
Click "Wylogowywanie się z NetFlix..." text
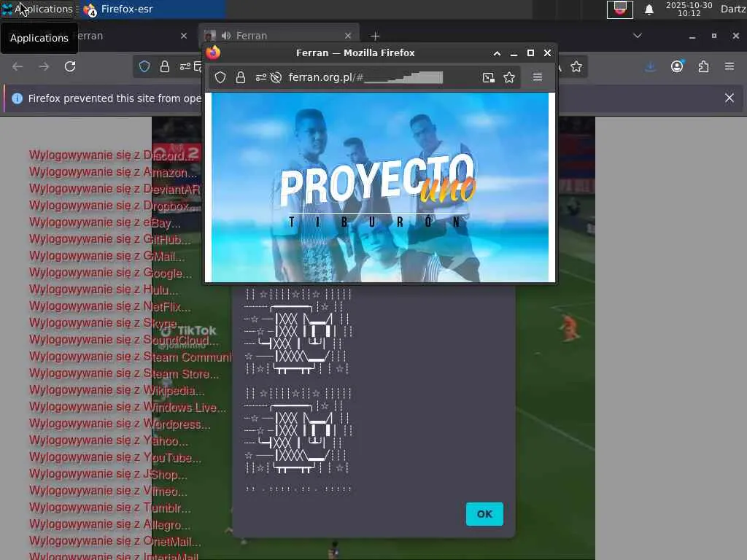point(110,306)
